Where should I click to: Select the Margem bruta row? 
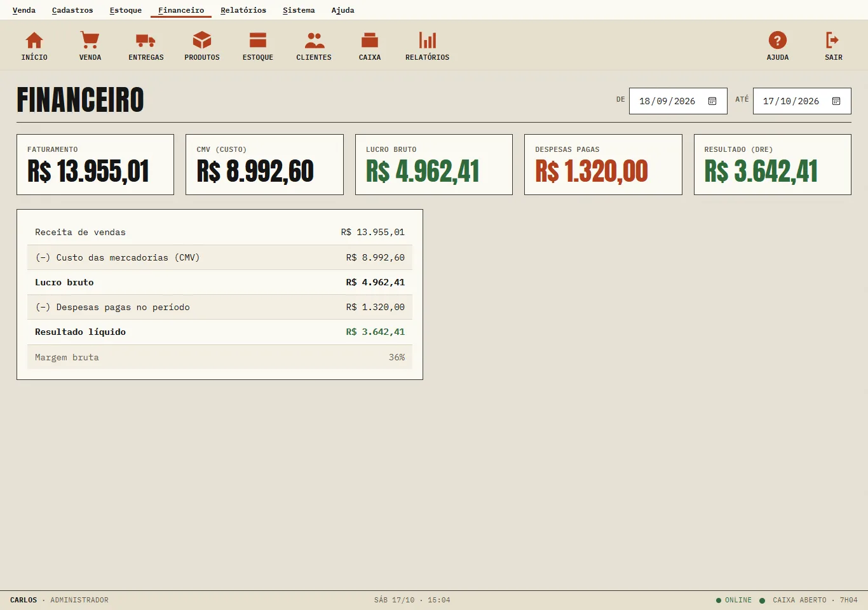(x=220, y=357)
